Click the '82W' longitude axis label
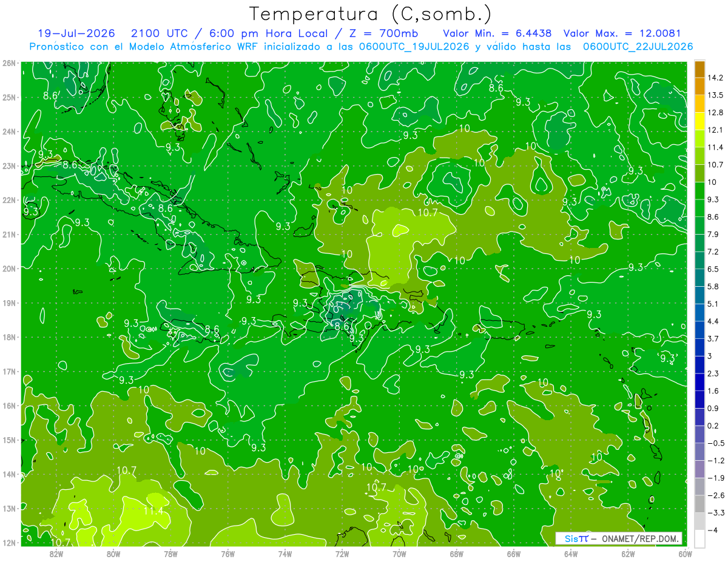Screen dimensions: 728x562 [x=56, y=554]
